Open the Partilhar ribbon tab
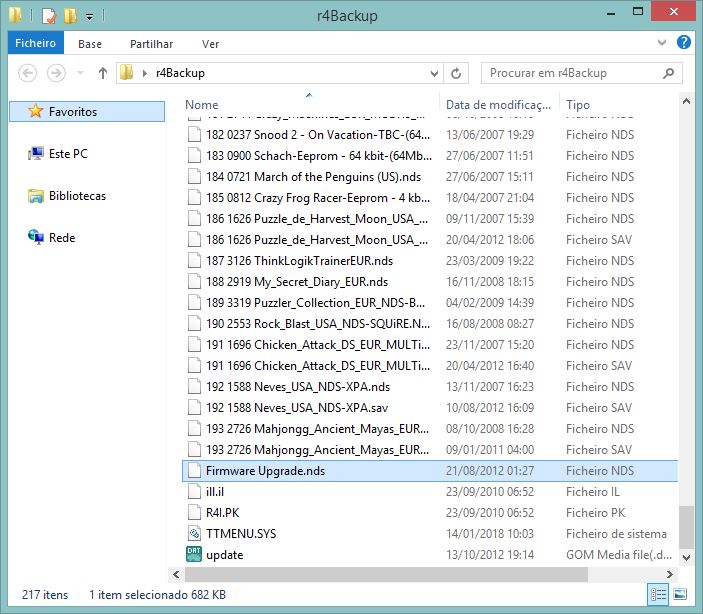This screenshot has width=703, height=614. (151, 44)
